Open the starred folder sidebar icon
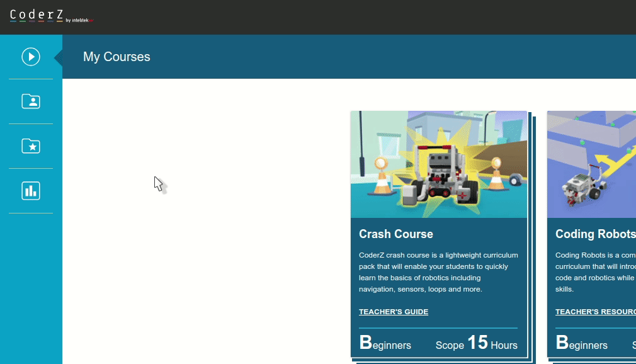The image size is (636, 364). (x=31, y=145)
